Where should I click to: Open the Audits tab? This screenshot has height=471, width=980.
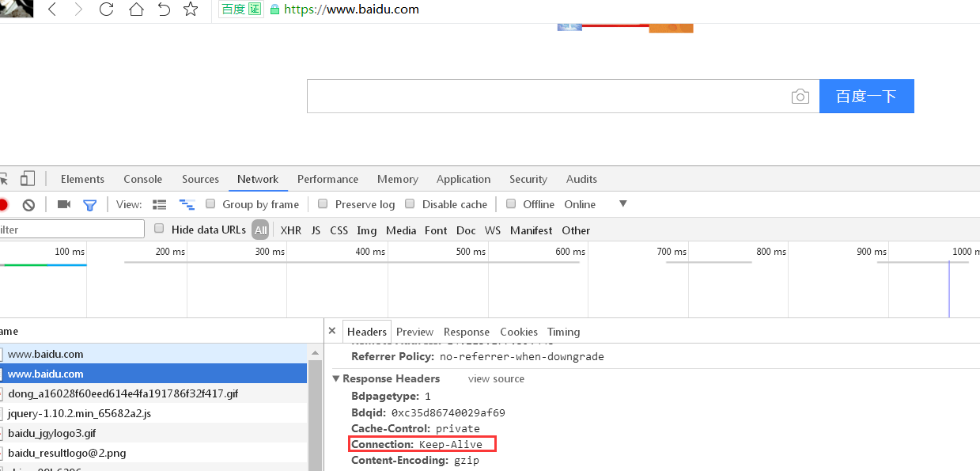(581, 179)
